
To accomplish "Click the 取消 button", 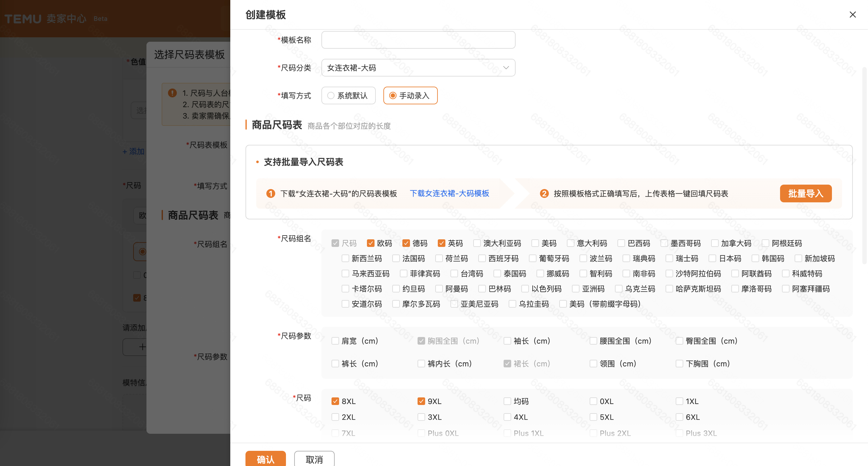I will pos(314,459).
